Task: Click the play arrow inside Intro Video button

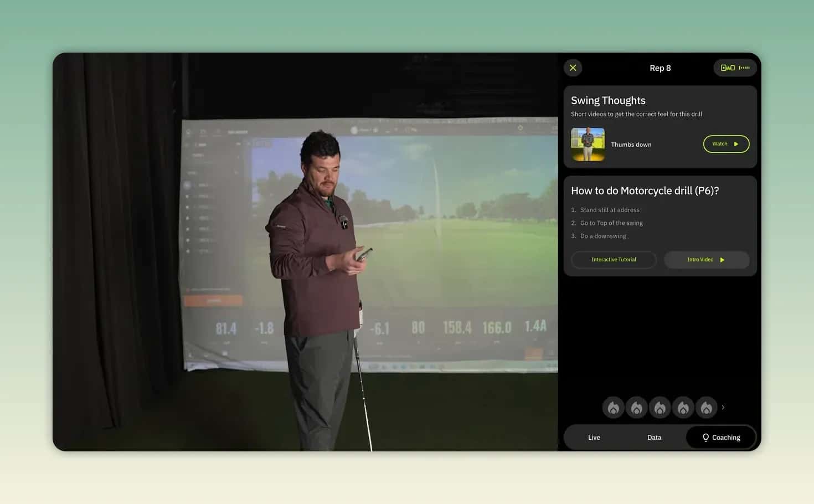Action: [x=722, y=260]
